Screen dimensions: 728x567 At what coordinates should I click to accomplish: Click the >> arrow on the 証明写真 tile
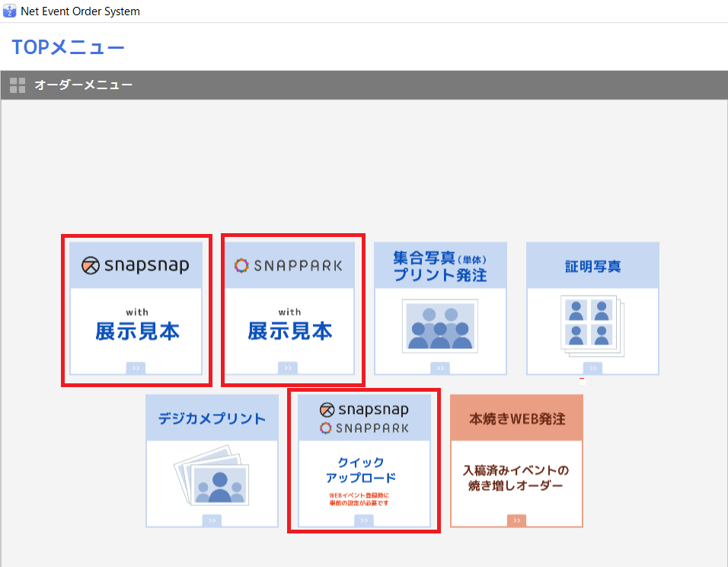593,368
